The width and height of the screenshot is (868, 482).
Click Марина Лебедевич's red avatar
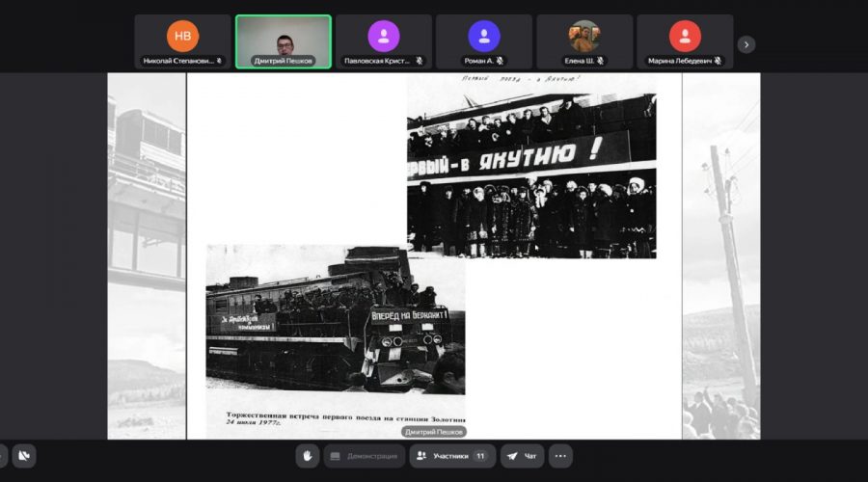(x=685, y=36)
